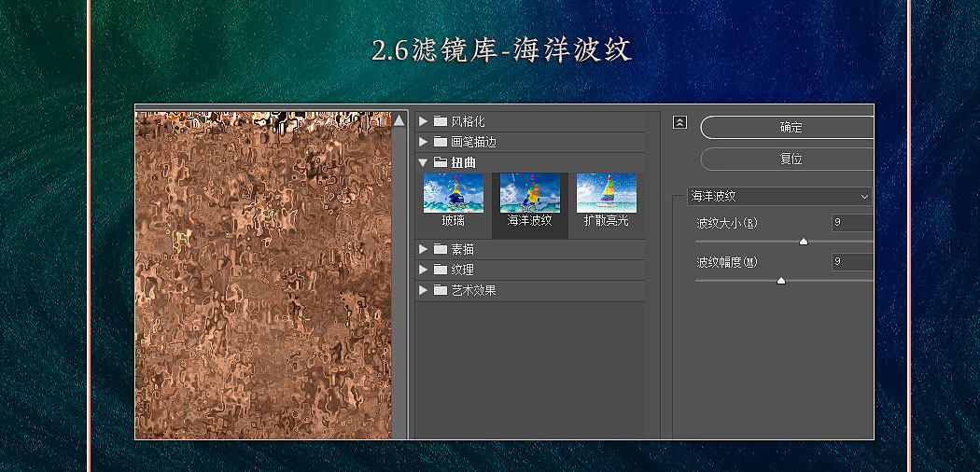980x472 pixels.
Task: Click the 波纹大小 value field
Action: coord(852,222)
